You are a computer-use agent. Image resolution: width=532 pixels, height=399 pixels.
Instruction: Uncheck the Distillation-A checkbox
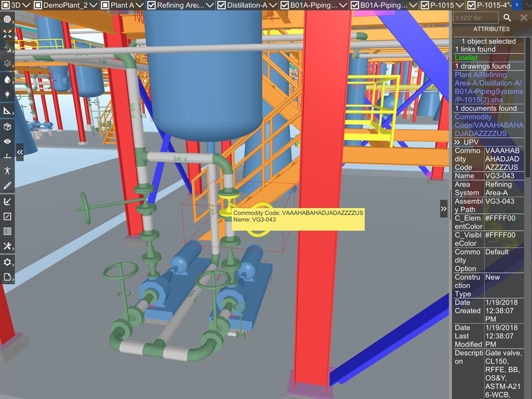point(221,5)
